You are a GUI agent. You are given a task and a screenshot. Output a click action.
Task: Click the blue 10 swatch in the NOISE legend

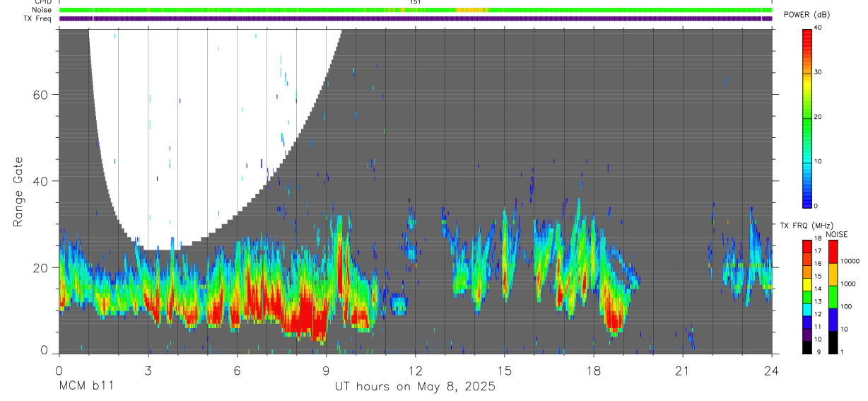tap(833, 319)
